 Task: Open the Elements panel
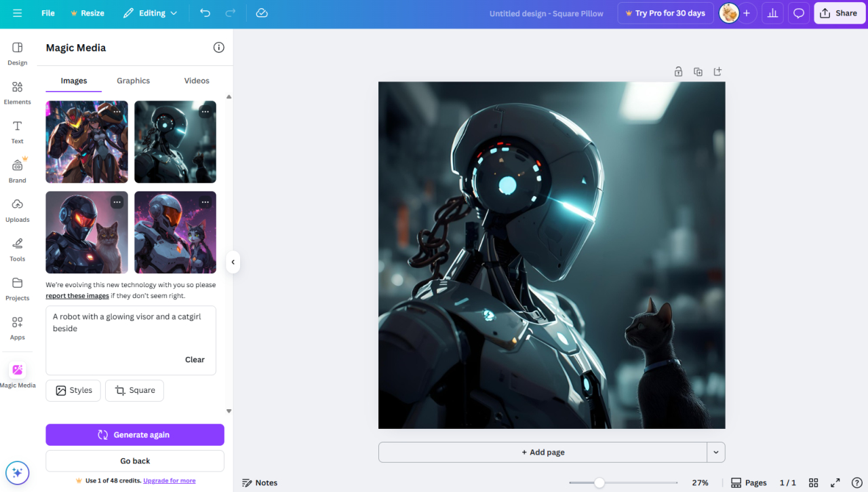pos(17,92)
